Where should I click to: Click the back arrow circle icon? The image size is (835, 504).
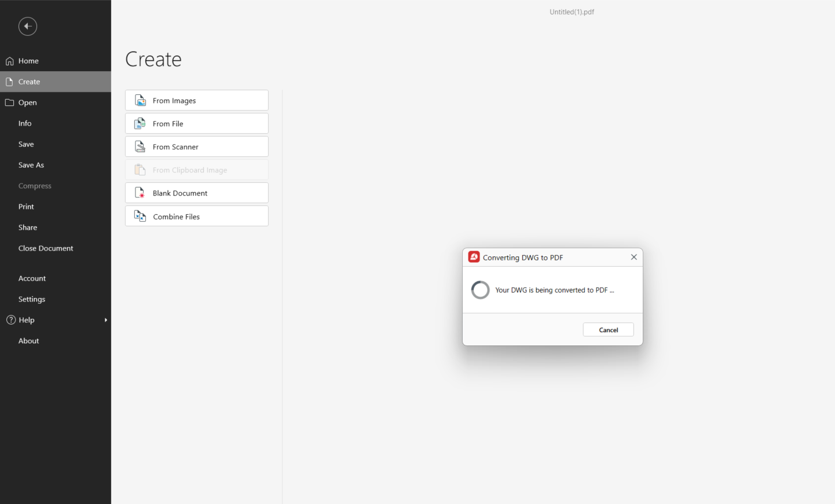(x=28, y=26)
